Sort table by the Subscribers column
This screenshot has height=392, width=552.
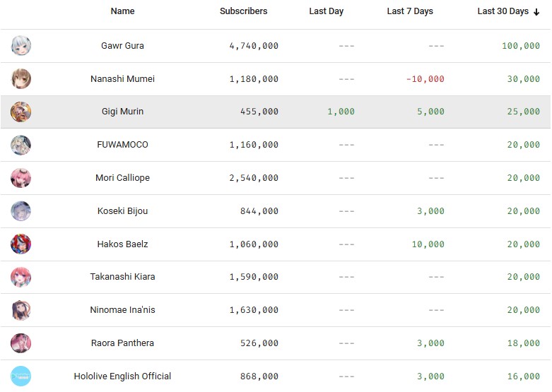click(x=243, y=11)
